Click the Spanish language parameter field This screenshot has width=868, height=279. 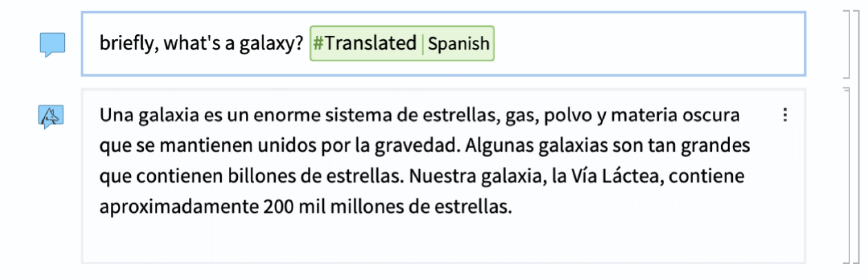pyautogui.click(x=458, y=44)
